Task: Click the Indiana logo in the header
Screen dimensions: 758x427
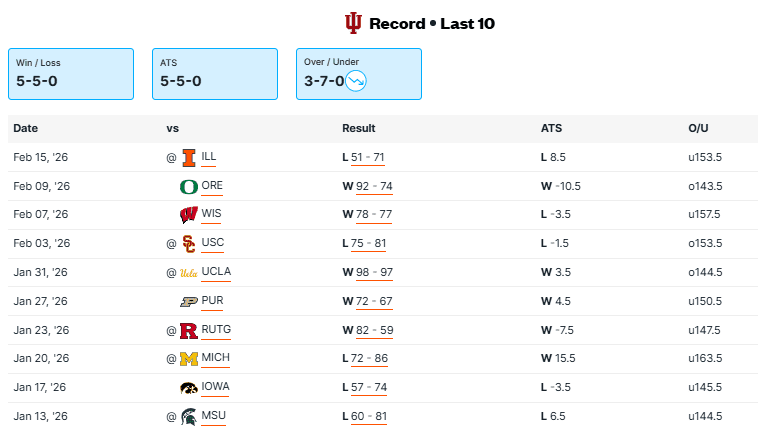Action: click(x=353, y=23)
